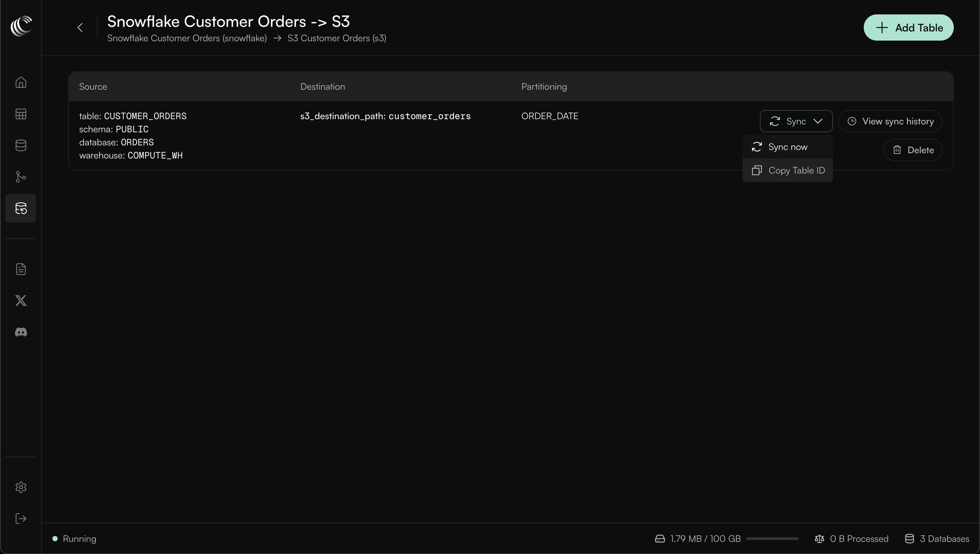Click the table: CUSTOMER_ORDERS text
The height and width of the screenshot is (554, 980).
coord(133,116)
